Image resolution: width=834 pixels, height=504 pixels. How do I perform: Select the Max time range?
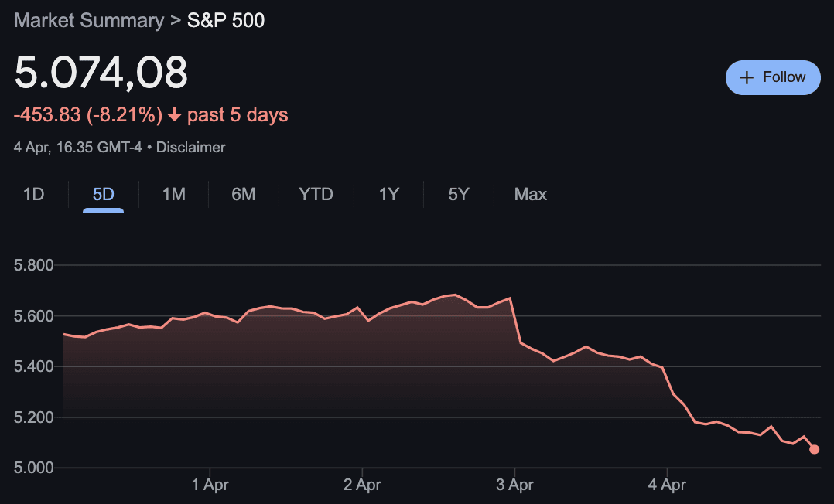[x=530, y=195]
